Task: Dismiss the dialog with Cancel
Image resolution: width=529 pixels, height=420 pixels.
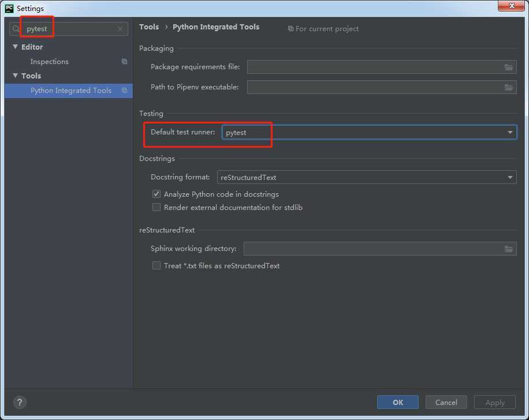Action: [446, 402]
